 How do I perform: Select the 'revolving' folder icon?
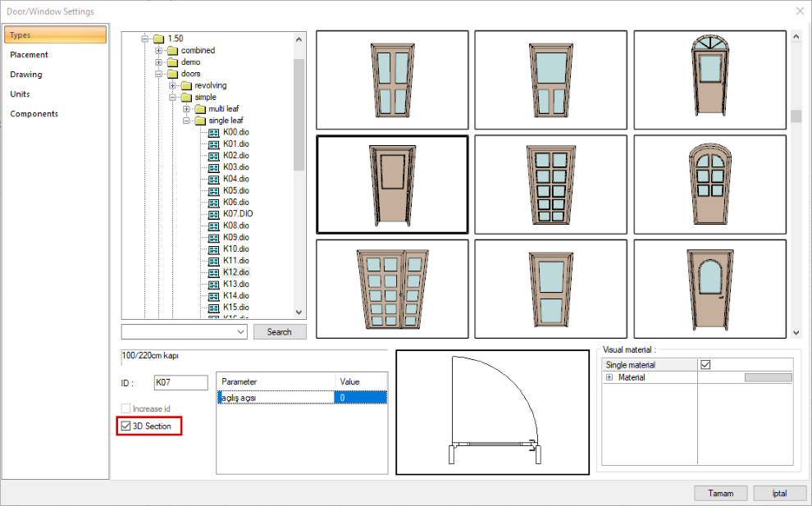click(x=186, y=85)
